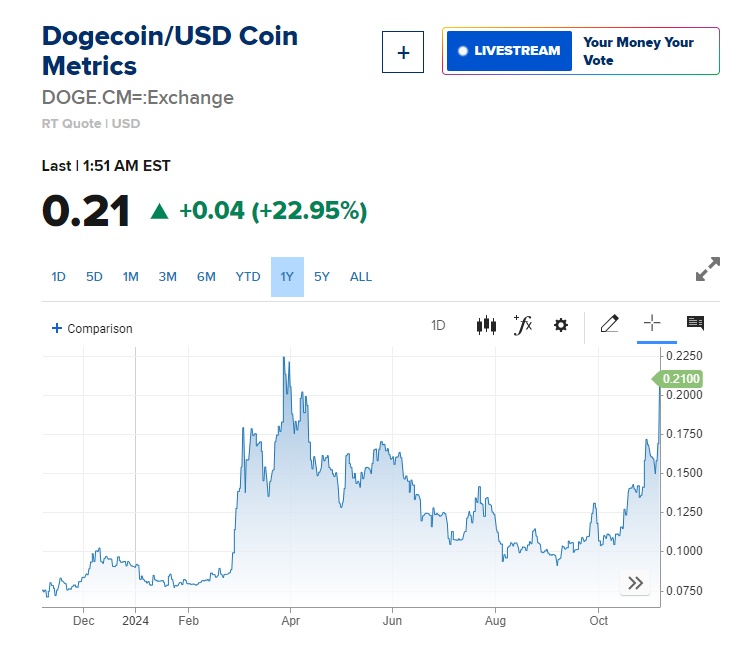
Task: Switch chart to YTD range
Action: click(247, 277)
